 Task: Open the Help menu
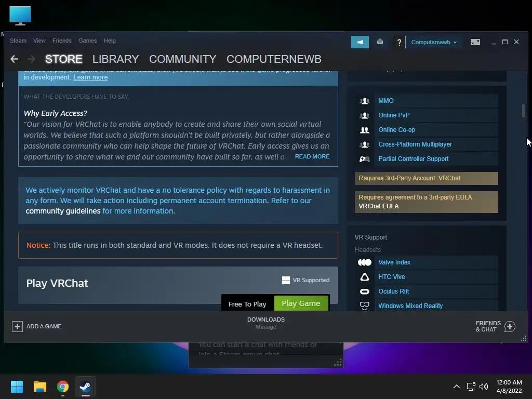(110, 41)
